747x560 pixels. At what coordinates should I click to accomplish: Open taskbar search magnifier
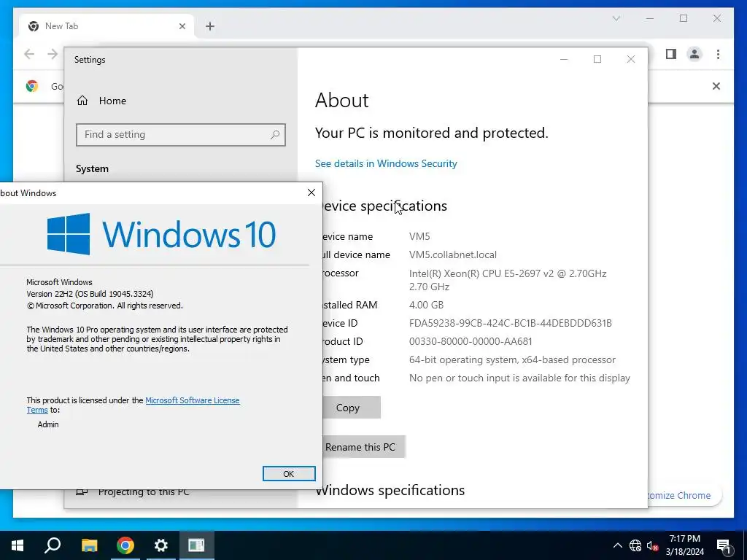pos(53,545)
